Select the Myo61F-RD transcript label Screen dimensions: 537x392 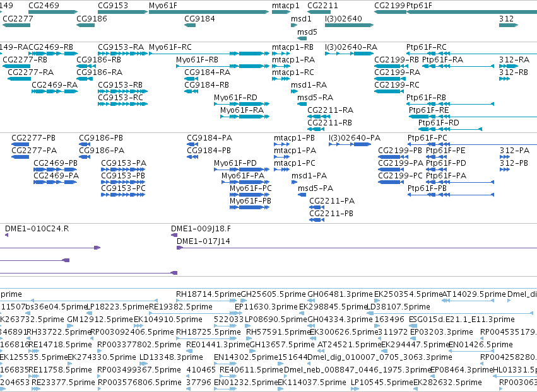(x=235, y=98)
